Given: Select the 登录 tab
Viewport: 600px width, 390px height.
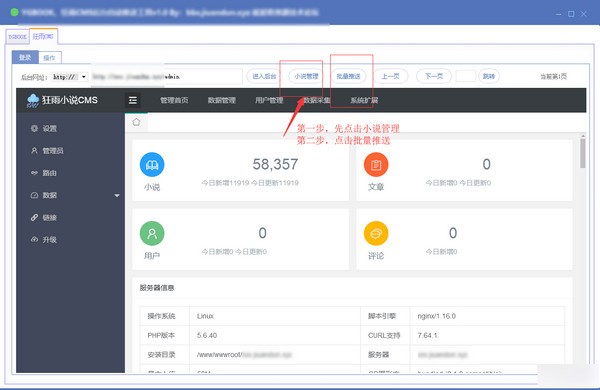Looking at the screenshot, I should pos(25,57).
